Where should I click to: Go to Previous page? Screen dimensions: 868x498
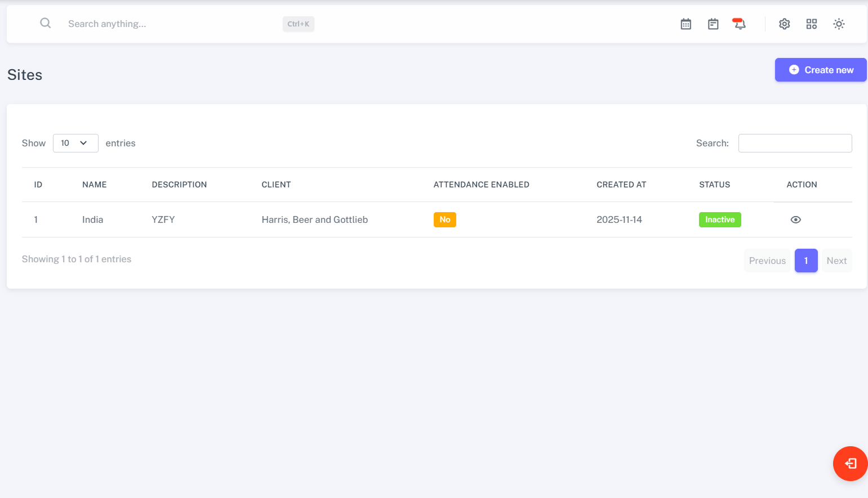point(767,261)
